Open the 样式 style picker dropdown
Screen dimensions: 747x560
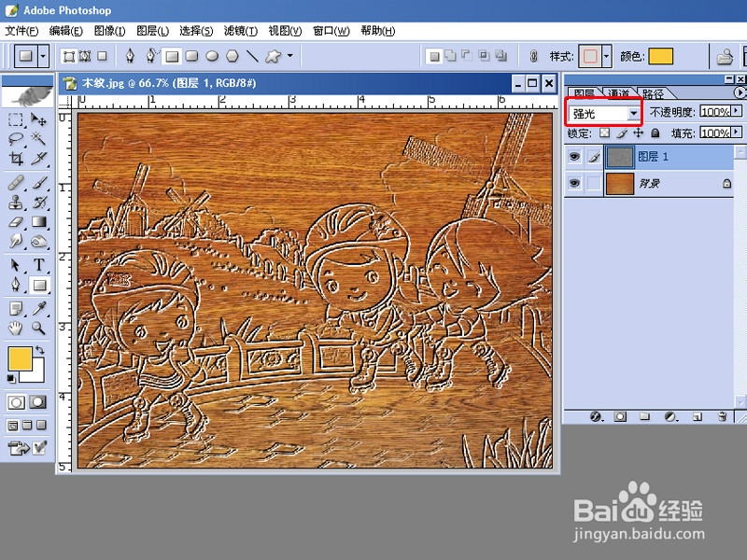(x=606, y=57)
